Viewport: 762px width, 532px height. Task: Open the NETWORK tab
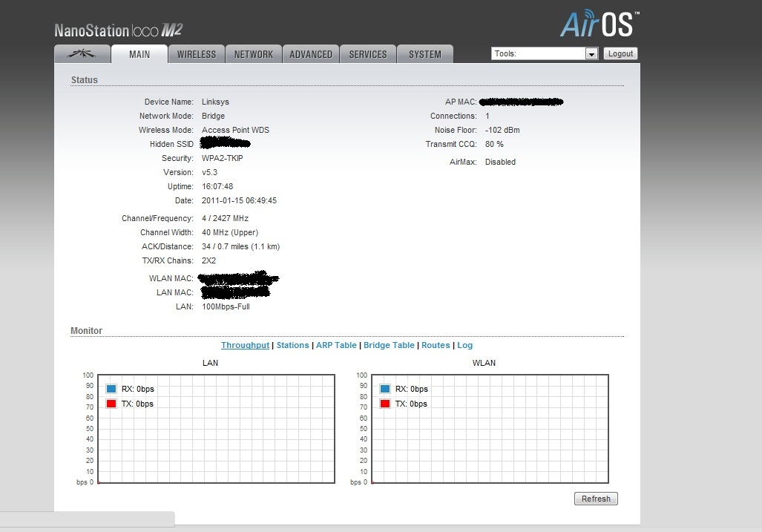click(x=254, y=54)
